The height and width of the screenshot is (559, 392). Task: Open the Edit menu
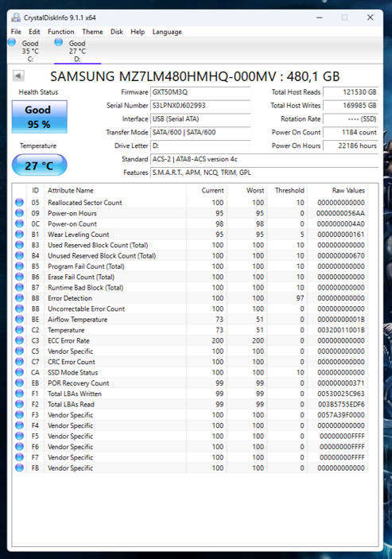(34, 32)
